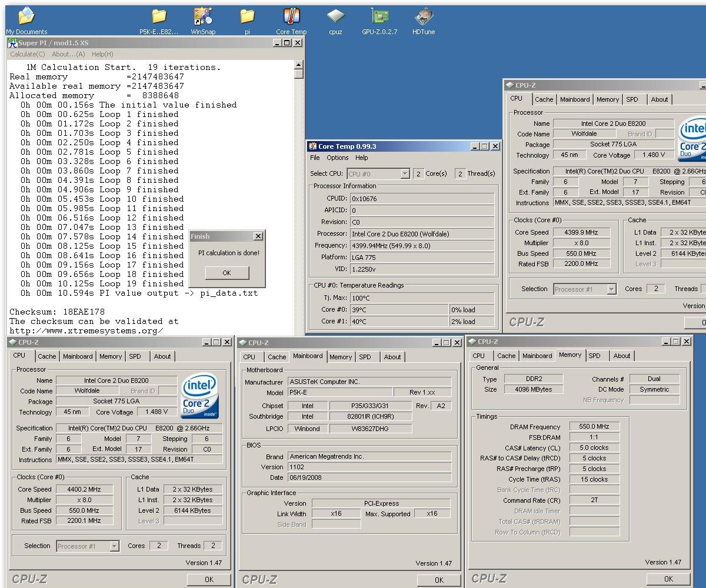
Task: Switch to About tab in bottom-left CPU-Z
Action: tap(162, 356)
